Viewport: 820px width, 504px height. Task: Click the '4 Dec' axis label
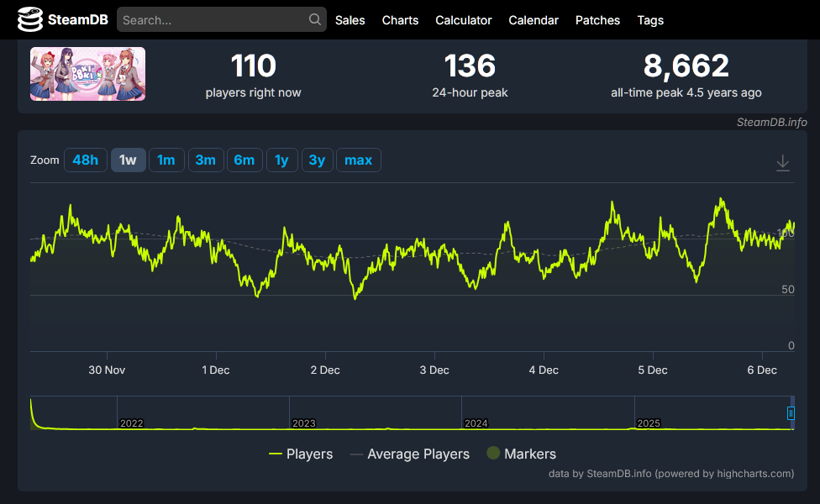544,370
